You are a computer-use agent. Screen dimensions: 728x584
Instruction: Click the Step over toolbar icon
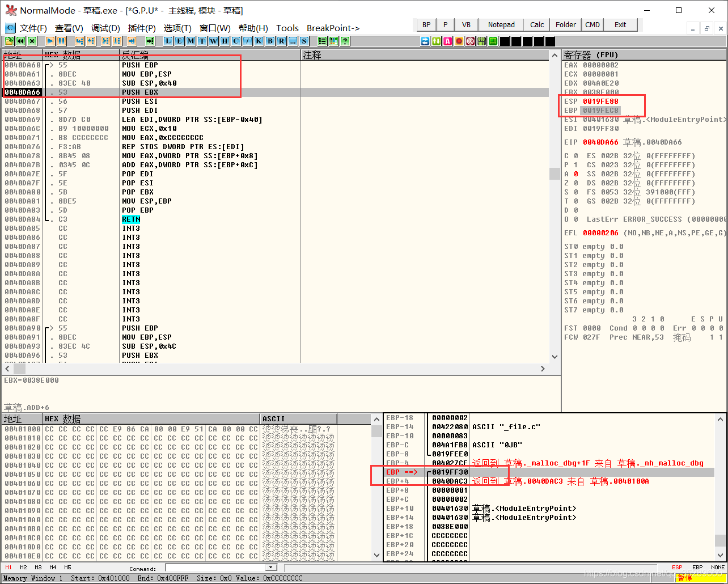tap(91, 41)
